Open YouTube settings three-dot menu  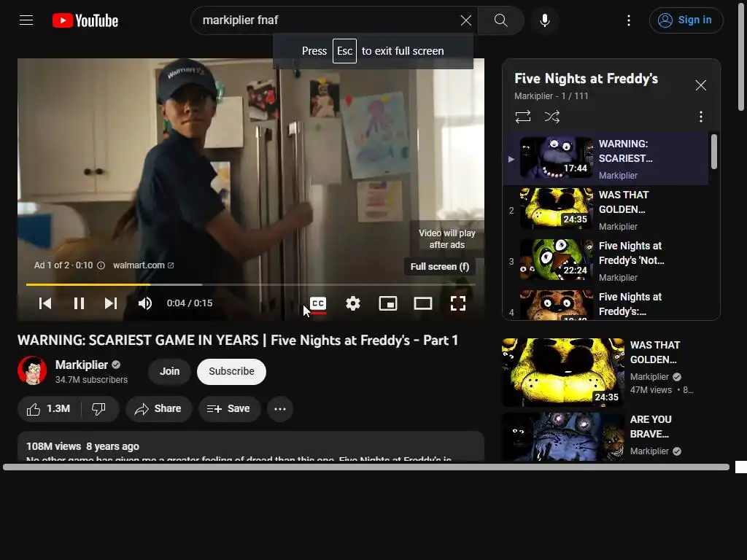[x=628, y=20]
